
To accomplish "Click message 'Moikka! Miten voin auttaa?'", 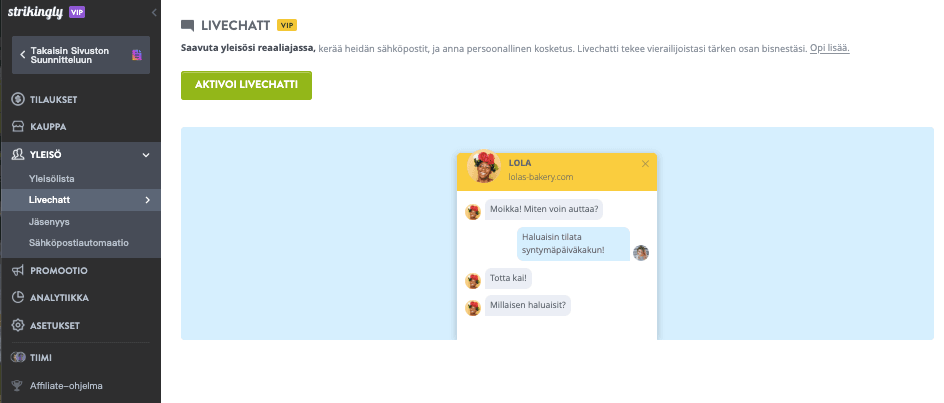I will (544, 209).
